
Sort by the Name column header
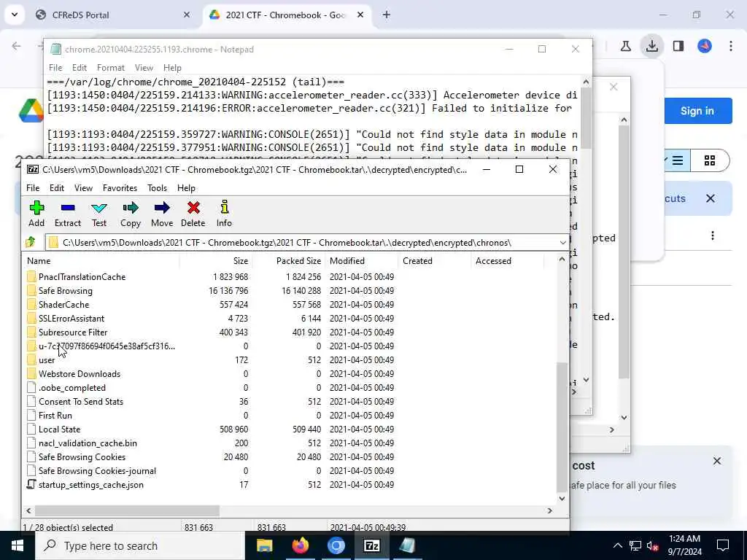pyautogui.click(x=101, y=261)
